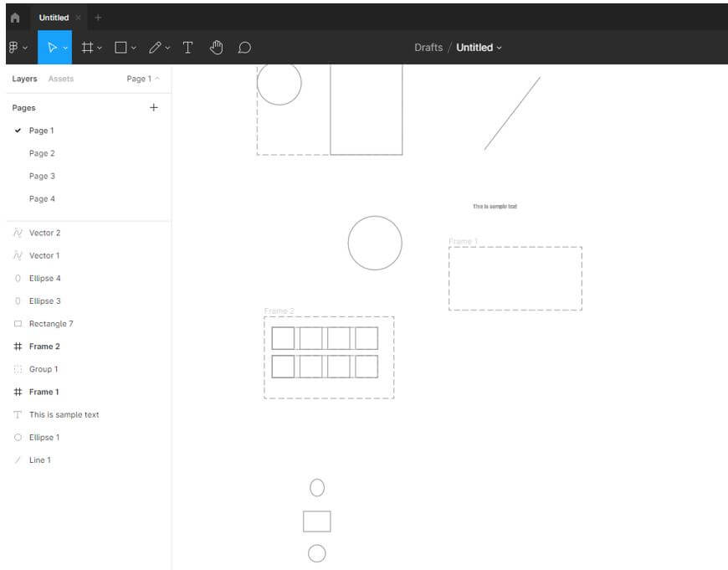Switch to Page 4
Screen dimensions: 728x570
pyautogui.click(x=42, y=199)
